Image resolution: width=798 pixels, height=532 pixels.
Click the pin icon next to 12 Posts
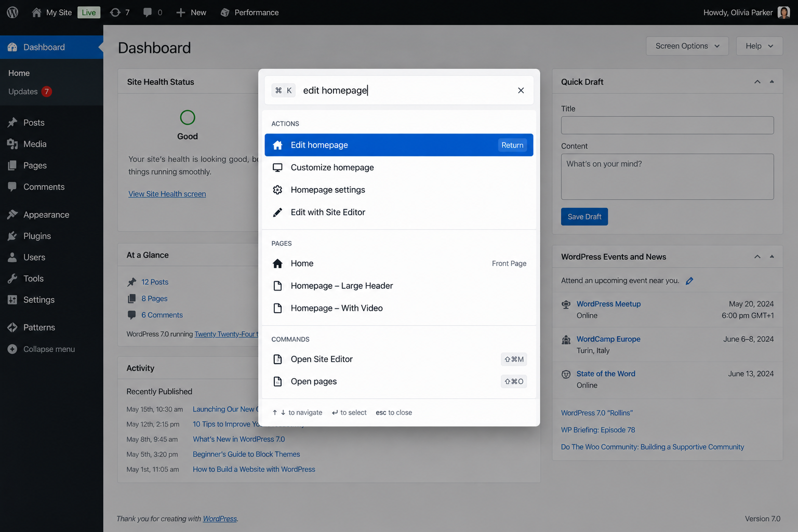pos(132,282)
